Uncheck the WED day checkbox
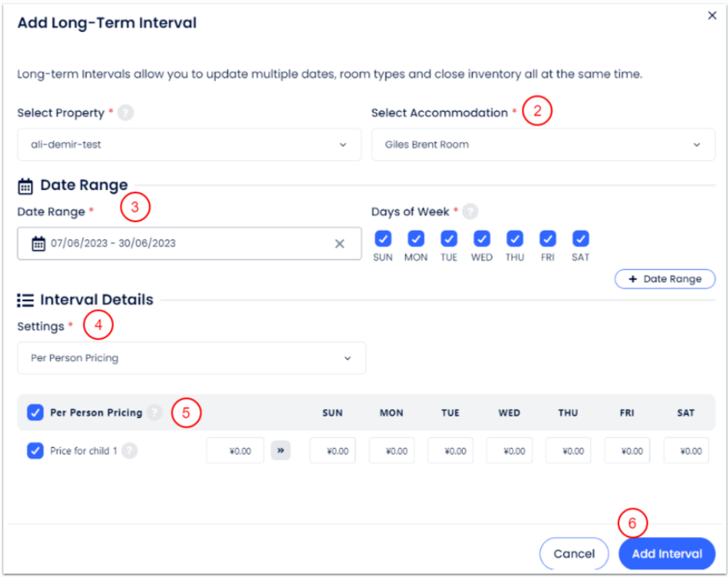Image resolution: width=728 pixels, height=577 pixels. pos(482,238)
